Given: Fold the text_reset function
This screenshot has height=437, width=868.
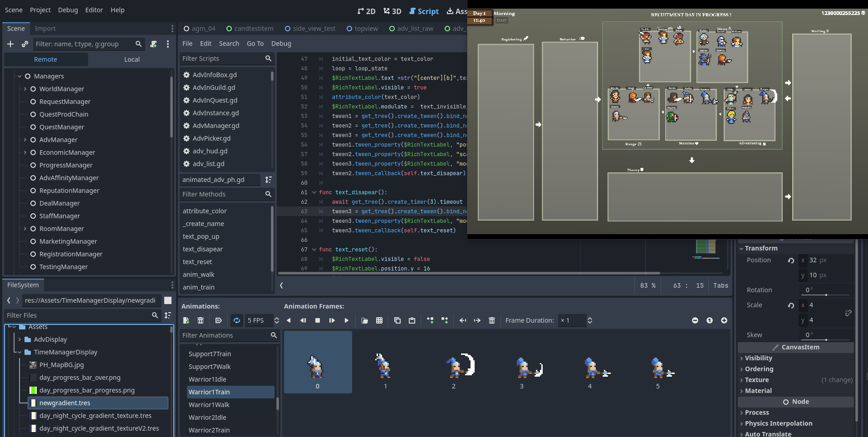Looking at the screenshot, I should (314, 250).
